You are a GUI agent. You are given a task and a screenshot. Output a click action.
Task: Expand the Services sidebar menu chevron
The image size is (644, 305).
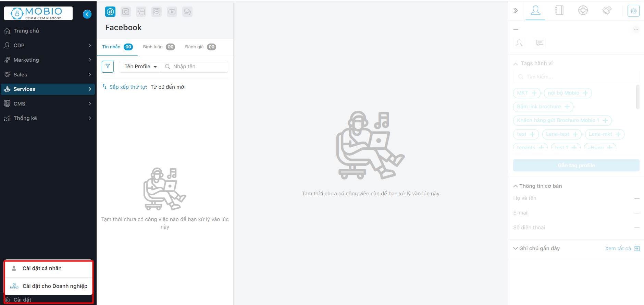click(90, 89)
